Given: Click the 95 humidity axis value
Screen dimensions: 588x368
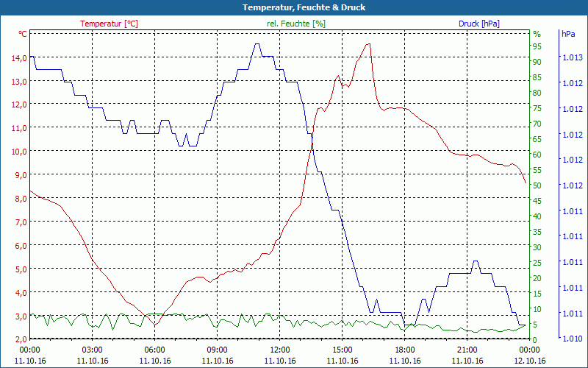Looking at the screenshot, I should click(x=537, y=46).
